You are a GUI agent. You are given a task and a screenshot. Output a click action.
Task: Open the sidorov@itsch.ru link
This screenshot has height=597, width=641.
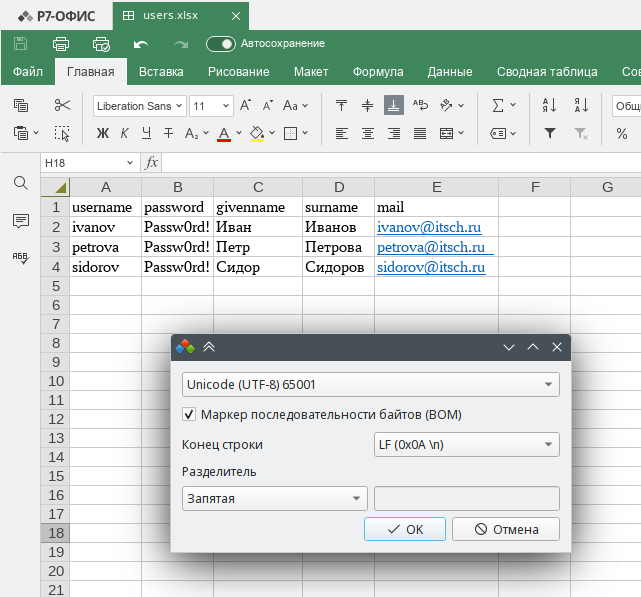click(x=431, y=267)
